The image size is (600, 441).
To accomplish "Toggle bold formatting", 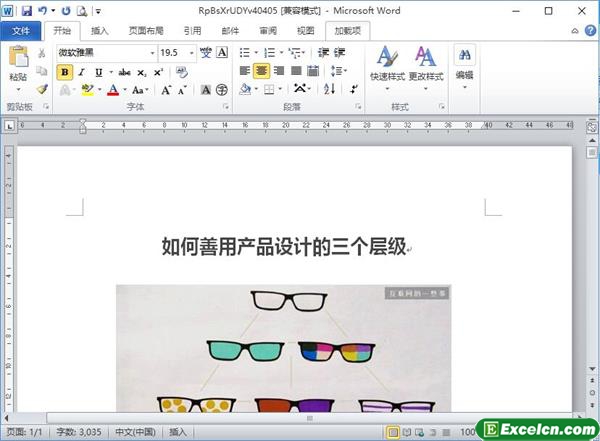I will pos(65,72).
